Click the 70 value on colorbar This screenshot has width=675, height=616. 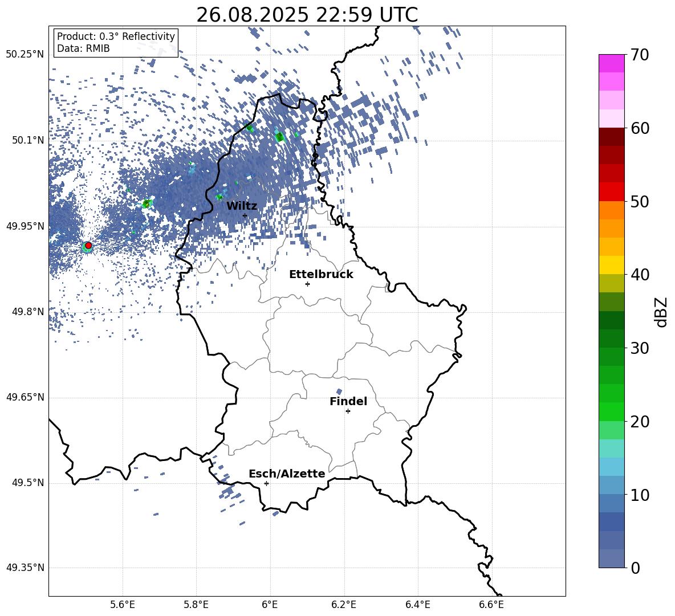pos(640,55)
